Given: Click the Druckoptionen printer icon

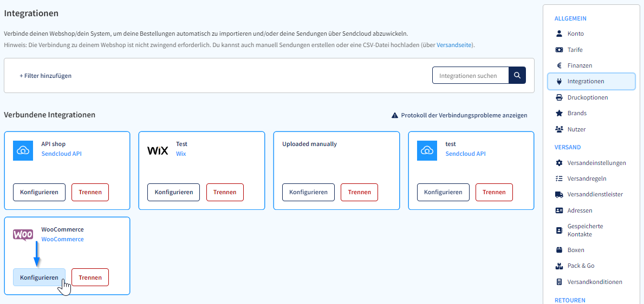Looking at the screenshot, I should 559,97.
